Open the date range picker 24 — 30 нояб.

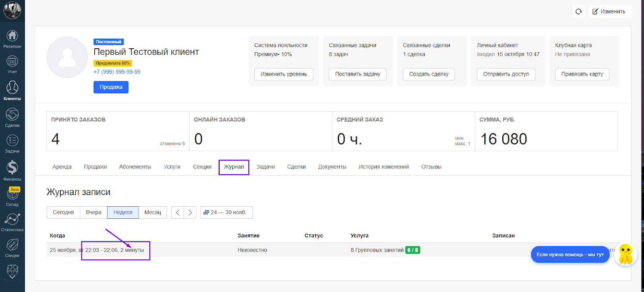tap(226, 212)
